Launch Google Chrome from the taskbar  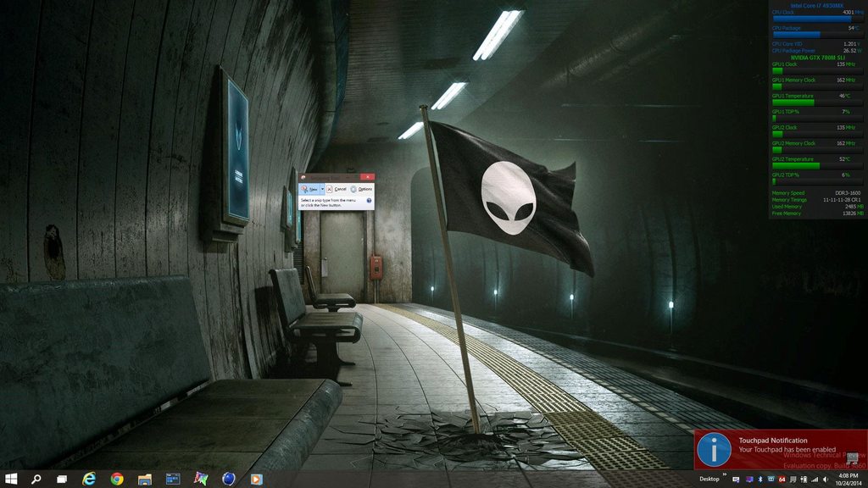117,479
